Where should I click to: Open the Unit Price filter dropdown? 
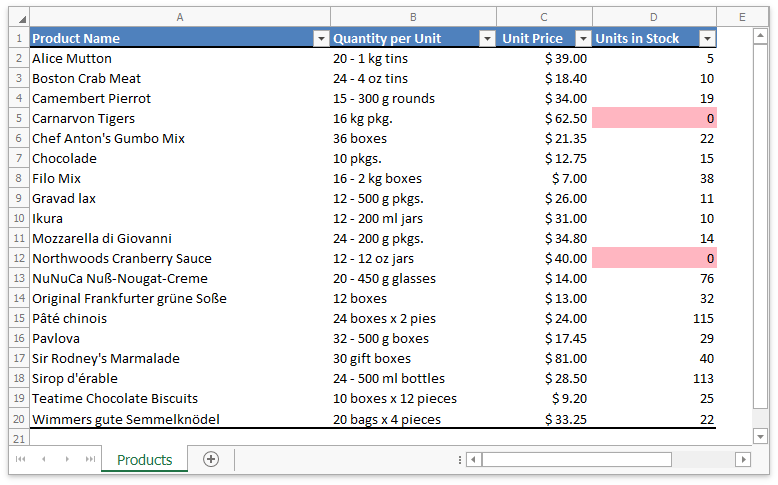click(583, 39)
